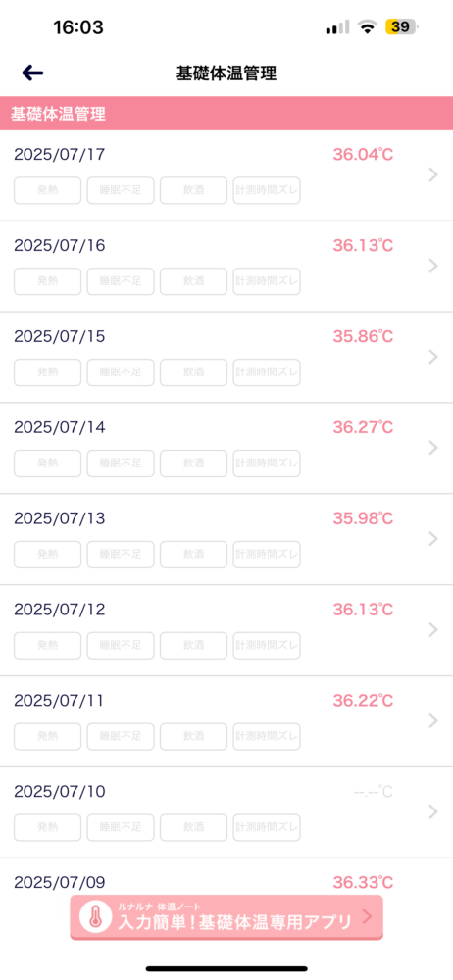This screenshot has height=980, width=453.
Task: Toggle 飲酒 tag for 2025/07/10
Action: point(194,827)
